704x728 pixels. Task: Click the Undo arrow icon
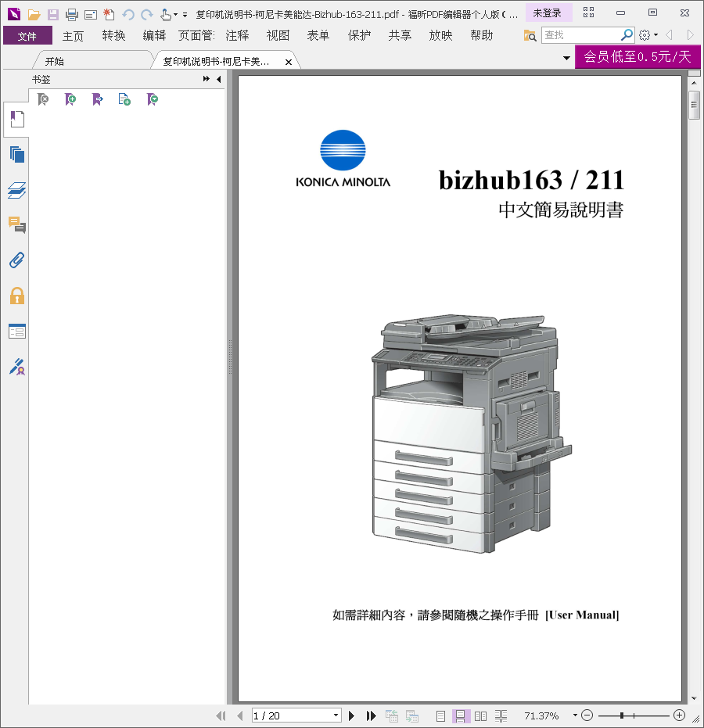[128, 15]
